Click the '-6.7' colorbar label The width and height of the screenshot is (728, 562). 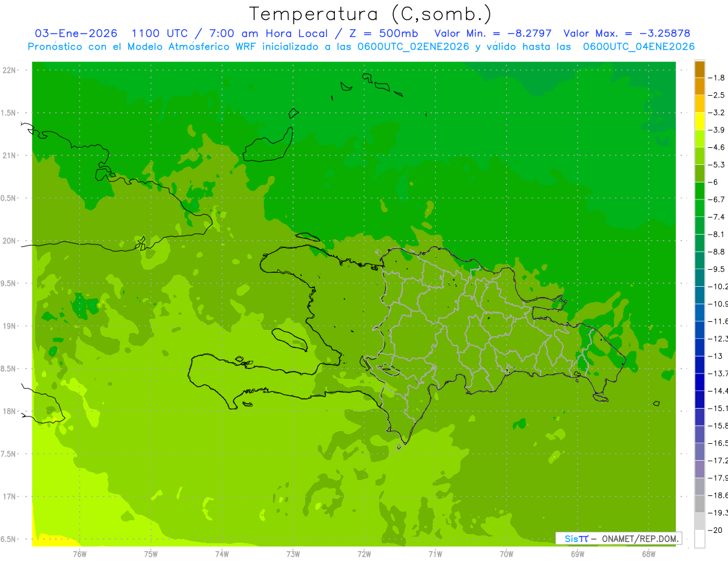716,199
